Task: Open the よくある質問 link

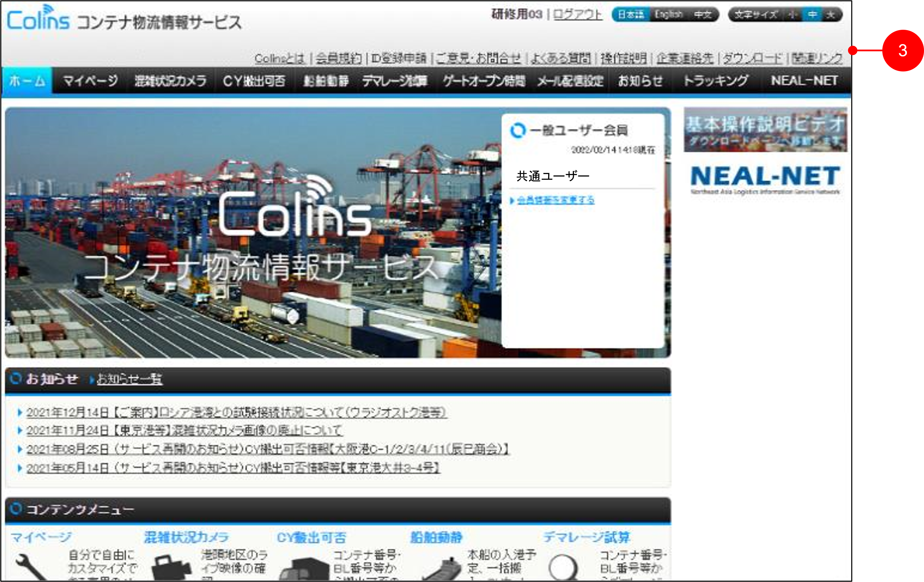Action: [x=560, y=58]
